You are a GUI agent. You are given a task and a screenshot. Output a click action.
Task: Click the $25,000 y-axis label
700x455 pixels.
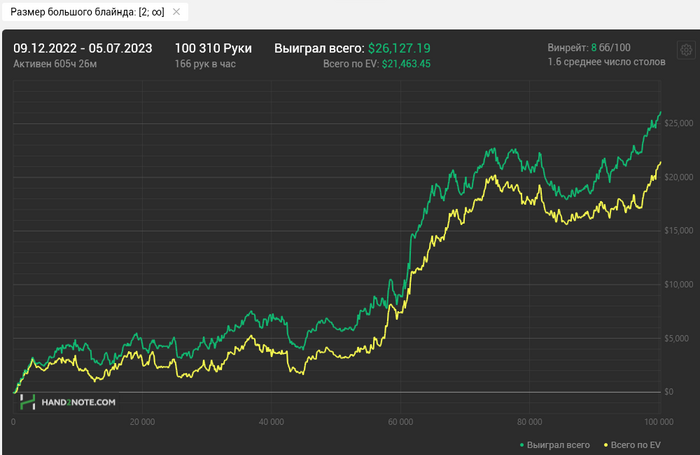[x=679, y=123]
